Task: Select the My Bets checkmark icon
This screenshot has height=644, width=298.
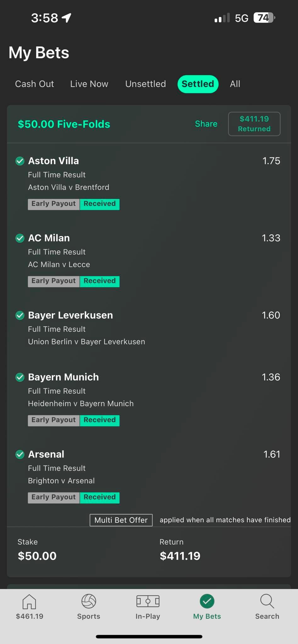Action: pyautogui.click(x=207, y=601)
